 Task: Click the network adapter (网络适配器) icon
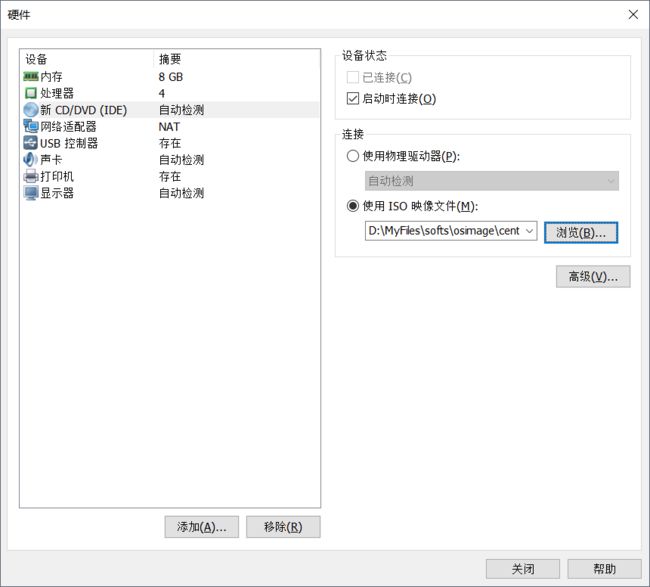[x=31, y=126]
